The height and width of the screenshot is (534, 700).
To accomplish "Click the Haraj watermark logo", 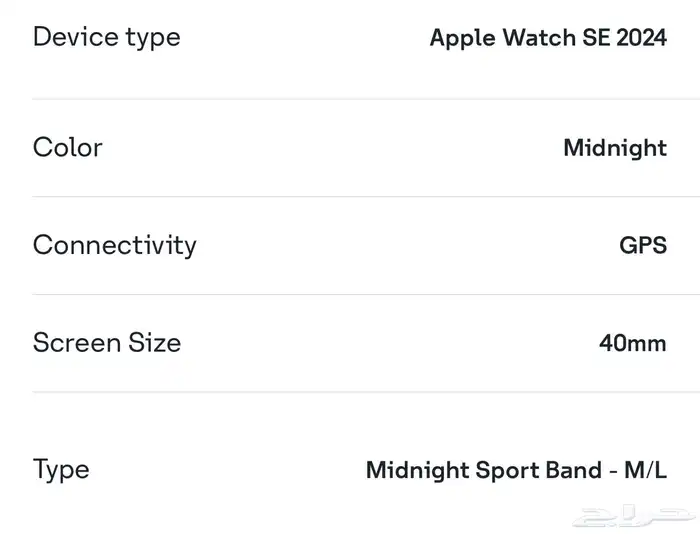I will tap(634, 517).
